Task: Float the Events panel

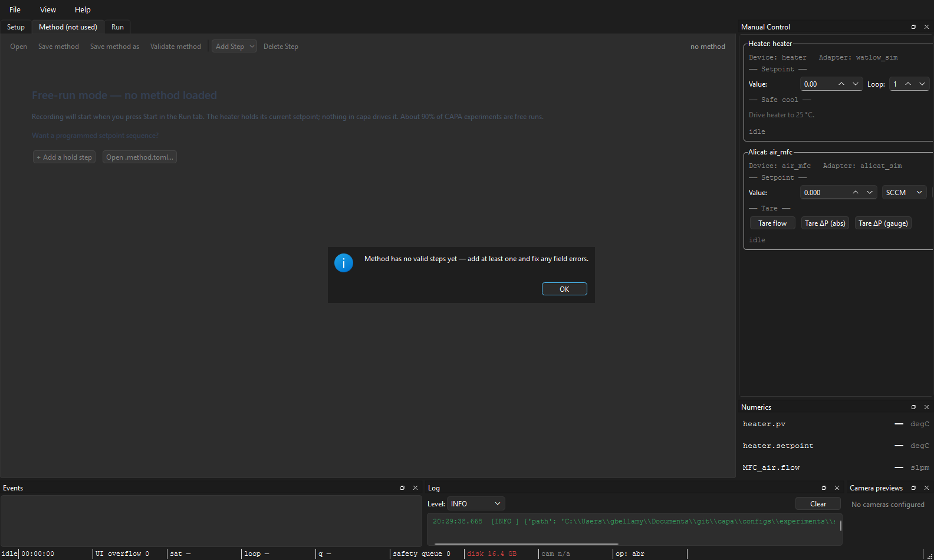Action: click(402, 488)
